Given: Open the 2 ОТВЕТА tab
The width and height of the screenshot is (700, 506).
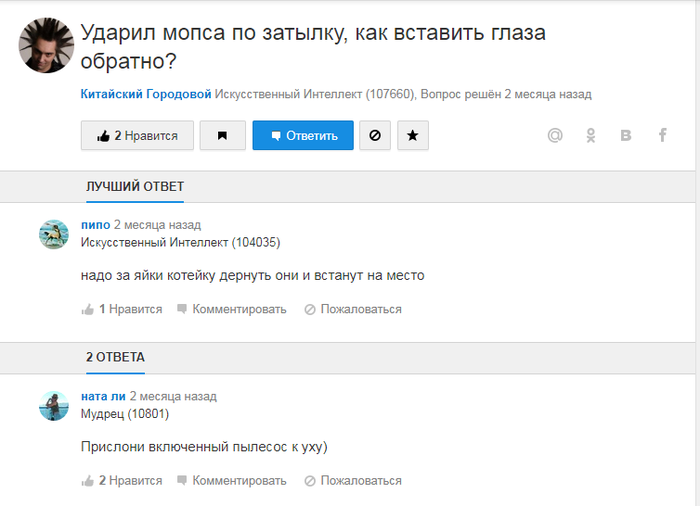Looking at the screenshot, I should (115, 357).
